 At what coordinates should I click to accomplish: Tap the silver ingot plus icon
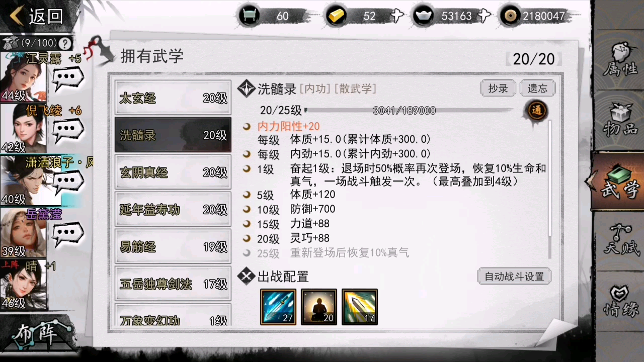point(484,16)
